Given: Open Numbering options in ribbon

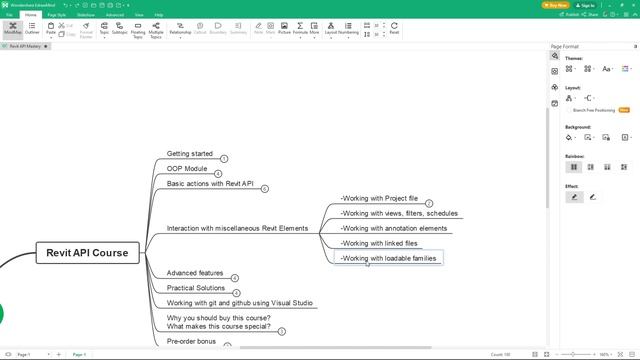Looking at the screenshot, I should click(348, 29).
